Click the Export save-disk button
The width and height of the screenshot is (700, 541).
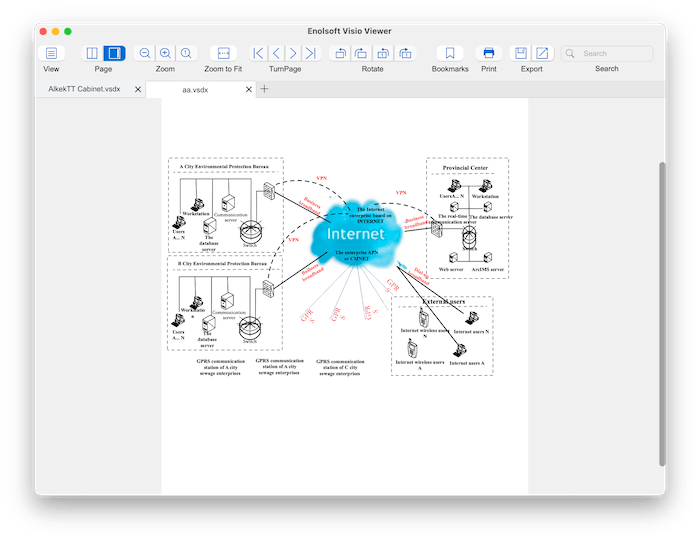tap(521, 53)
